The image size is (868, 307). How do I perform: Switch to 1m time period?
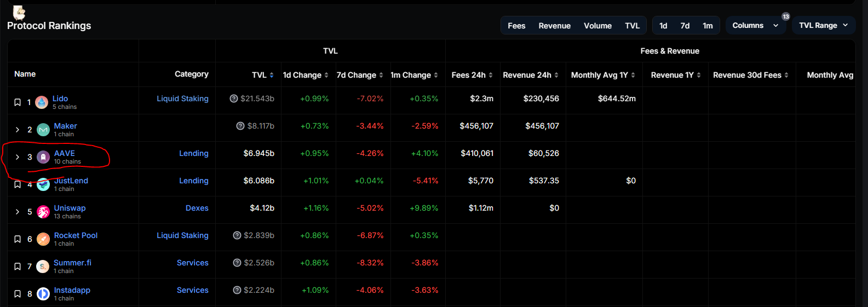tap(708, 26)
